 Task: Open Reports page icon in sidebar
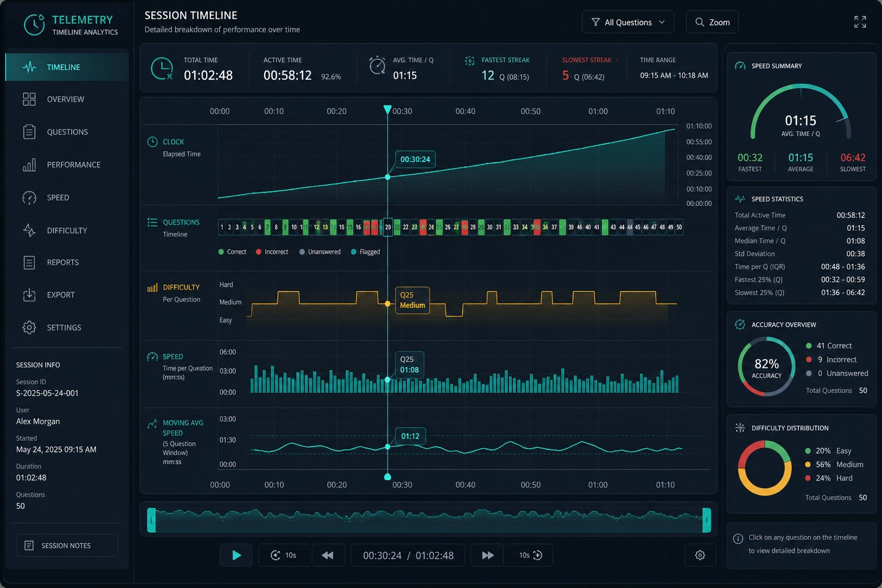coord(29,262)
